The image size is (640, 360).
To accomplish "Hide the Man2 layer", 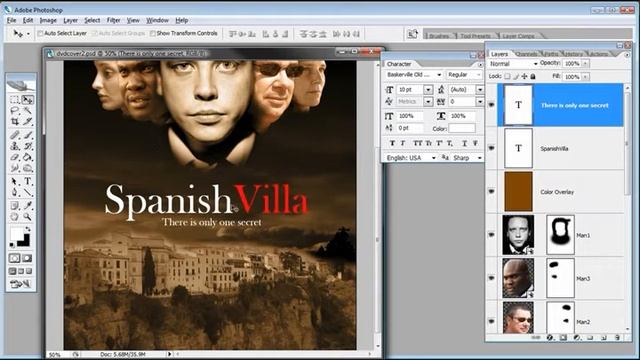I will tap(491, 321).
